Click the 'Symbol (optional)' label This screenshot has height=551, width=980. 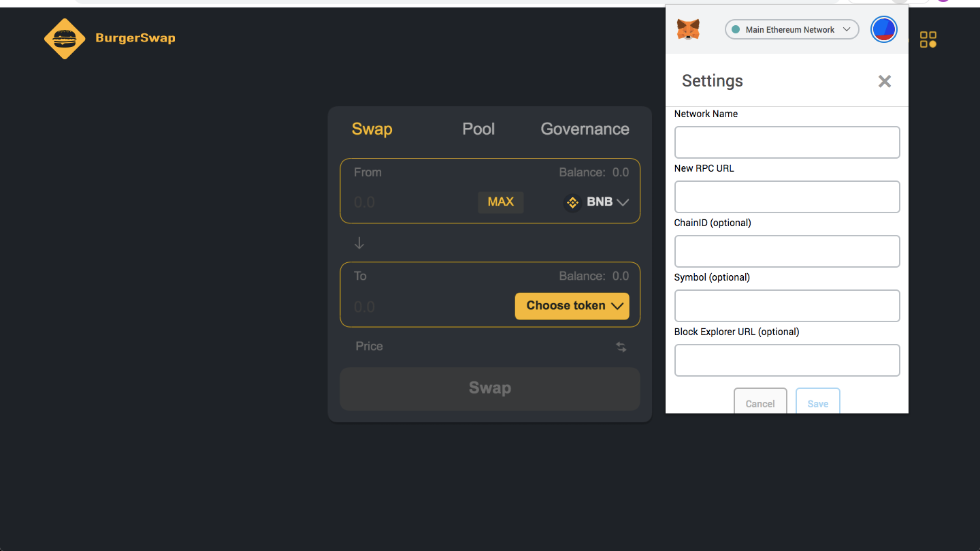[x=712, y=277]
